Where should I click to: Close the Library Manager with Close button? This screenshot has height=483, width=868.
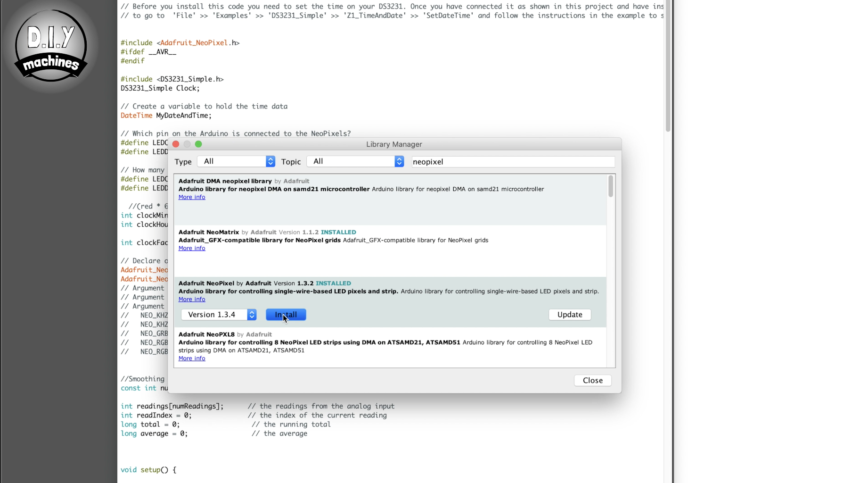[592, 380]
